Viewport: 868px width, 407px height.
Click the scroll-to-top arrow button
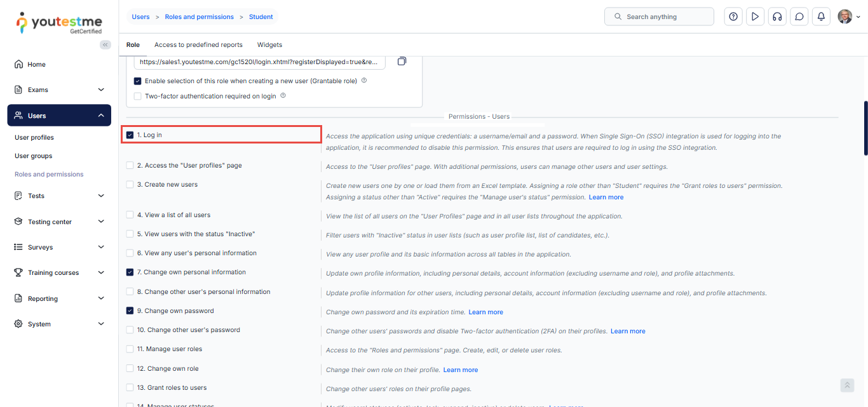846,385
